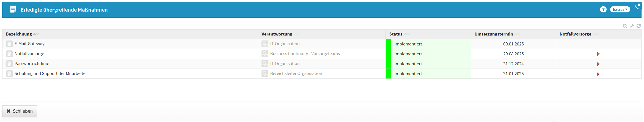The width and height of the screenshot is (644, 122).
Task: Click the E-Mail-Gateways document icon
Action: click(9, 44)
